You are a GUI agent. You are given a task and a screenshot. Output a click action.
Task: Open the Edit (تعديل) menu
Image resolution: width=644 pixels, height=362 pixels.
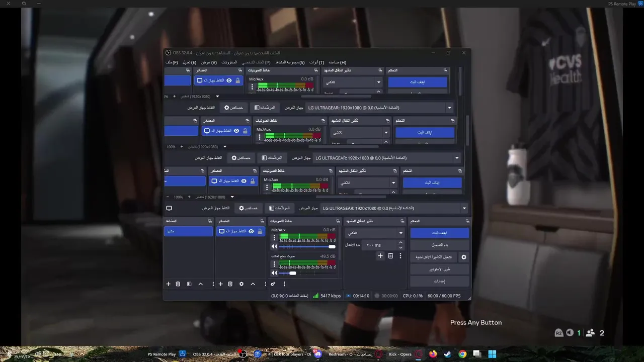pyautogui.click(x=189, y=62)
